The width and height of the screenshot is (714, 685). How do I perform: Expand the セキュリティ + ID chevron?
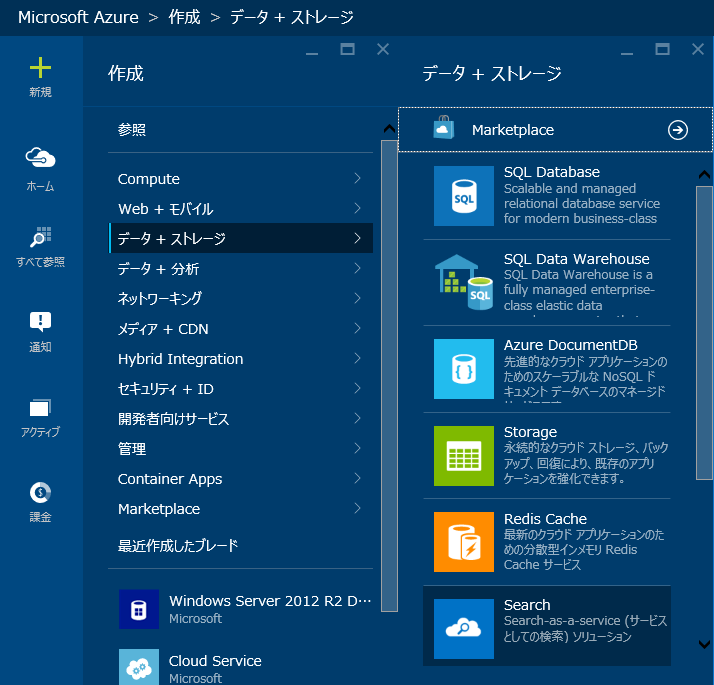pos(357,388)
